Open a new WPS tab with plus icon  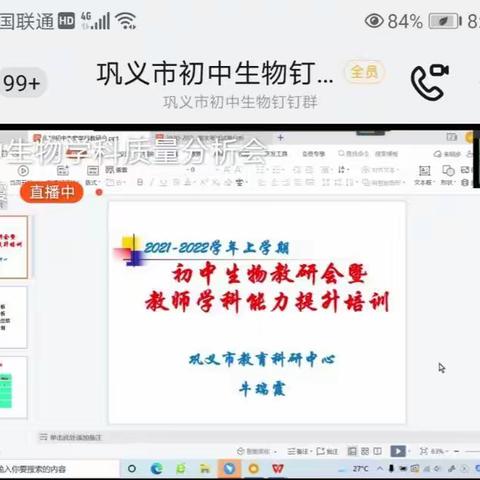(281, 137)
